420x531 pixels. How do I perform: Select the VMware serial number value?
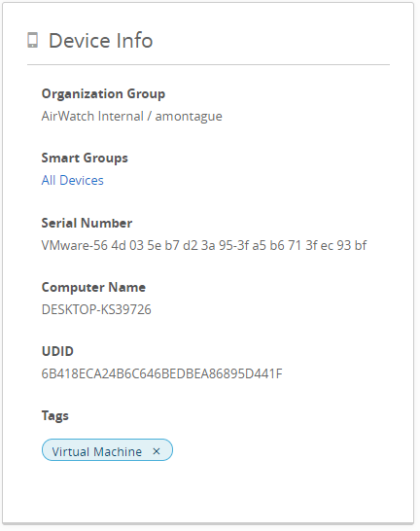pos(204,245)
